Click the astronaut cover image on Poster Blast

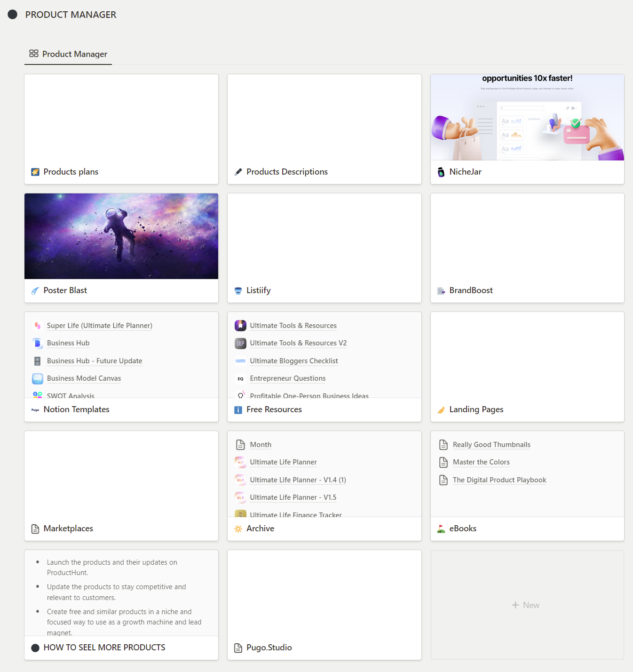coord(121,236)
